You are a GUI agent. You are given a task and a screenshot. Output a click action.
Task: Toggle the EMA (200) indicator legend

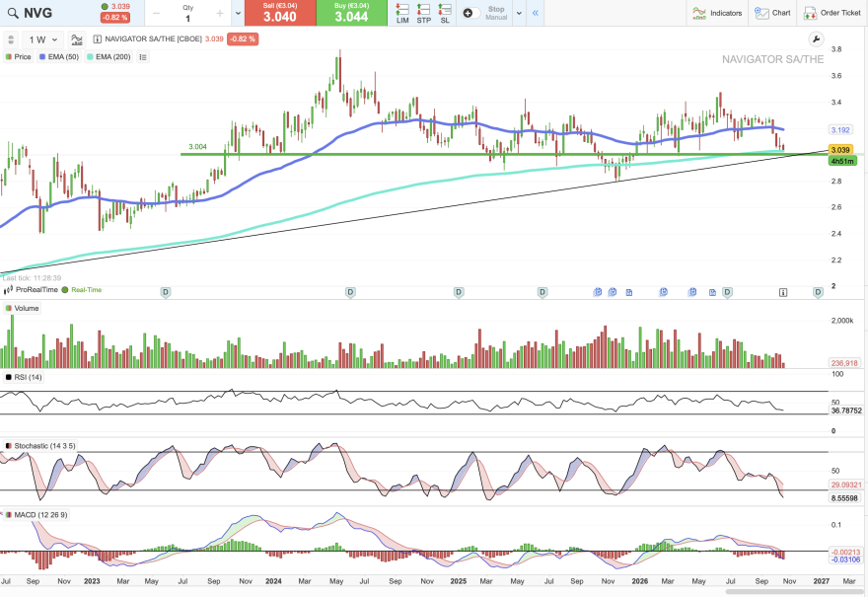[108, 57]
